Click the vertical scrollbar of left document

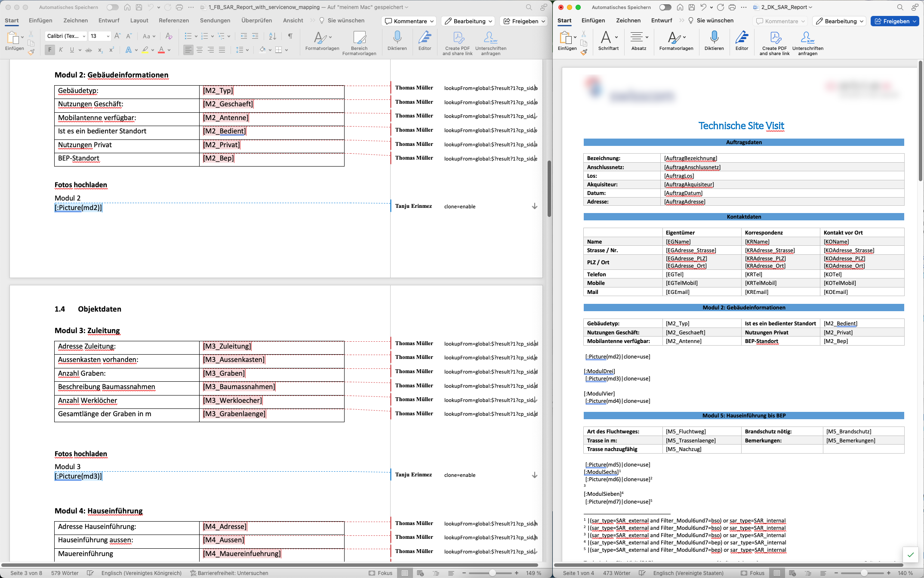pos(549,189)
